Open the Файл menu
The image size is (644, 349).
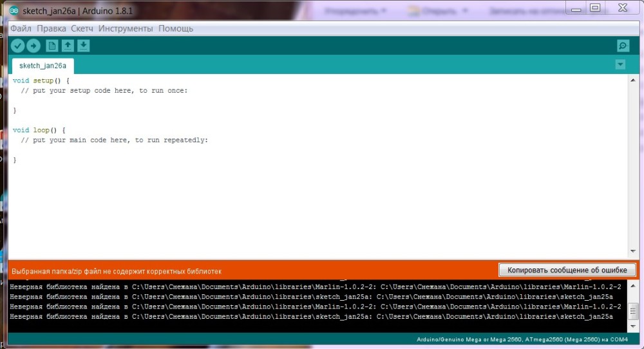[x=21, y=29]
